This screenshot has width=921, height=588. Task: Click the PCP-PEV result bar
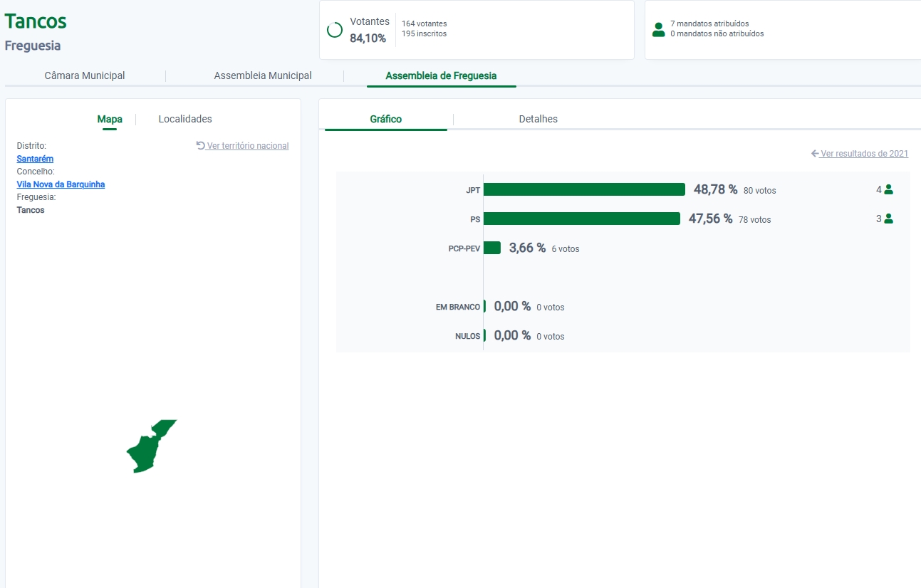(491, 248)
